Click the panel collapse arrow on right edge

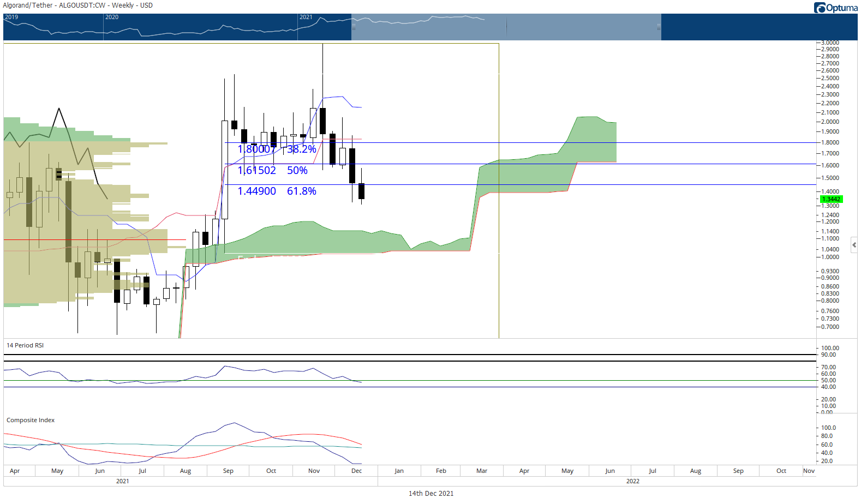tap(854, 245)
